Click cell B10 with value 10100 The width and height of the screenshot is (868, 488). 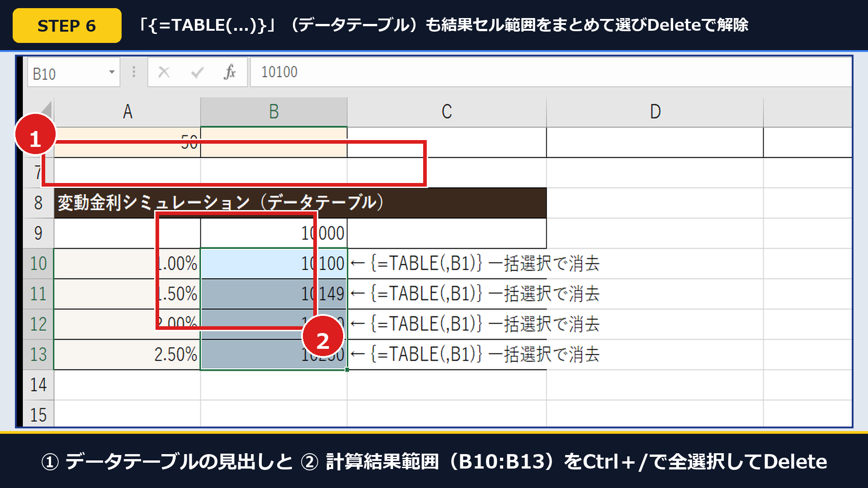coord(274,263)
